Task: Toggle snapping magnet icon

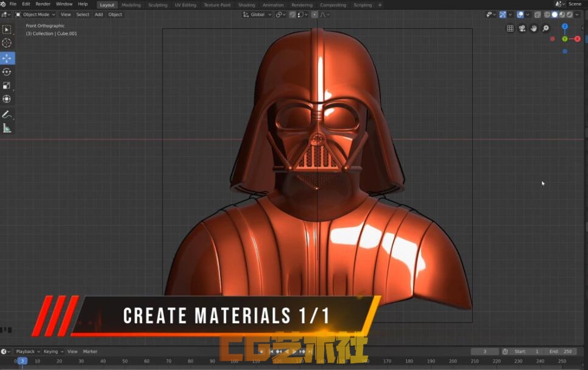Action: coord(292,15)
